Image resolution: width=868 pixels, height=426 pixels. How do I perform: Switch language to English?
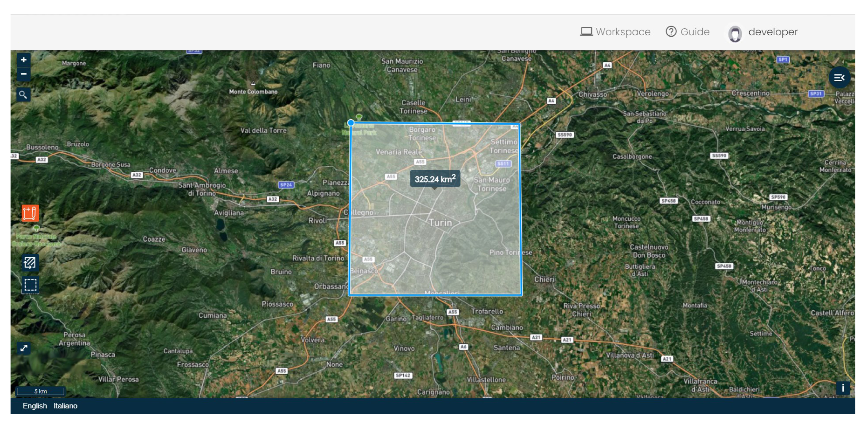pyautogui.click(x=35, y=406)
